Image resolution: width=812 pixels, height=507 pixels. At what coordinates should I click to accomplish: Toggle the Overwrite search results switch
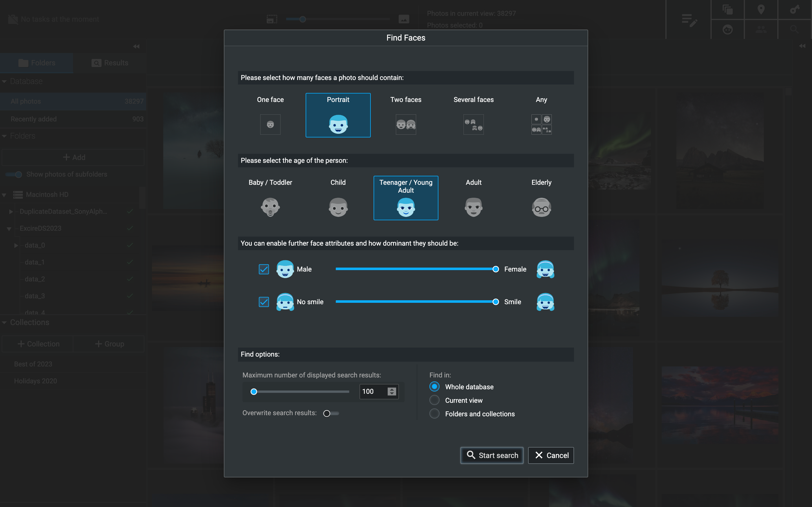tap(330, 413)
